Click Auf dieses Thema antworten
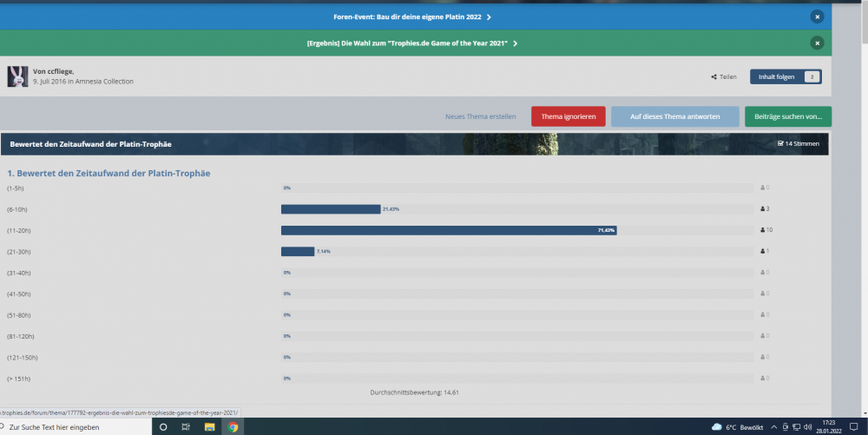Image resolution: width=868 pixels, height=435 pixels. (x=674, y=116)
